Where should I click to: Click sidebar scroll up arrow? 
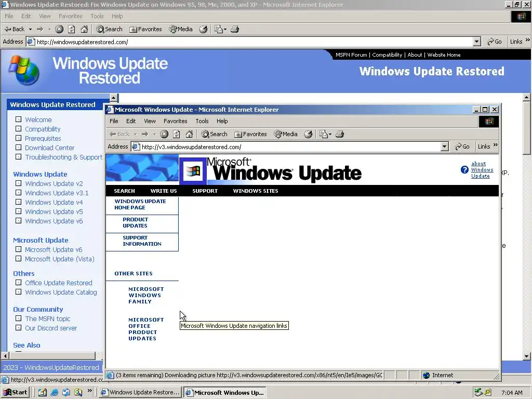tap(114, 98)
